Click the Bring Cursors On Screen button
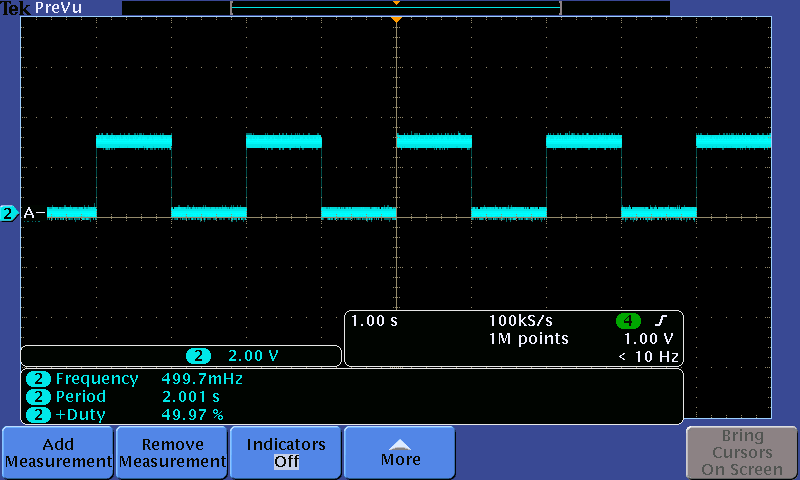This screenshot has height=480, width=800. (x=741, y=453)
